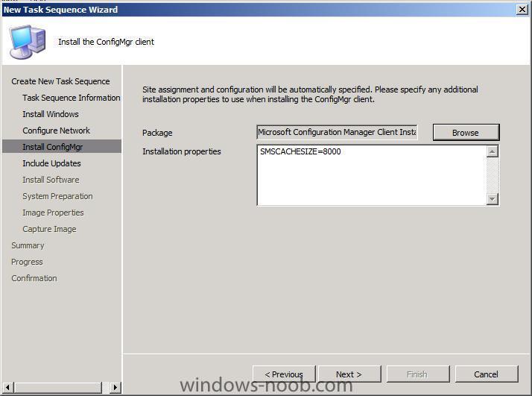Select the Image Properties step
This screenshot has width=532, height=396.
[53, 213]
